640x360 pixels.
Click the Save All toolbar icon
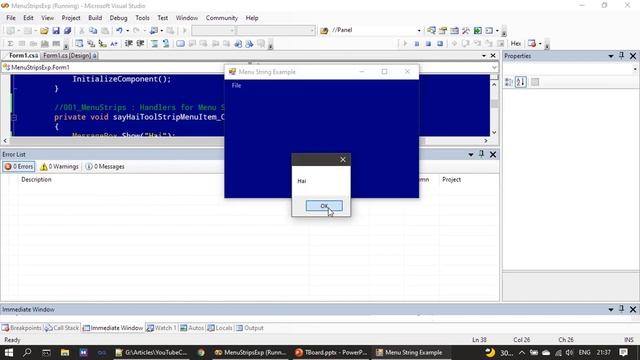[x=67, y=31]
